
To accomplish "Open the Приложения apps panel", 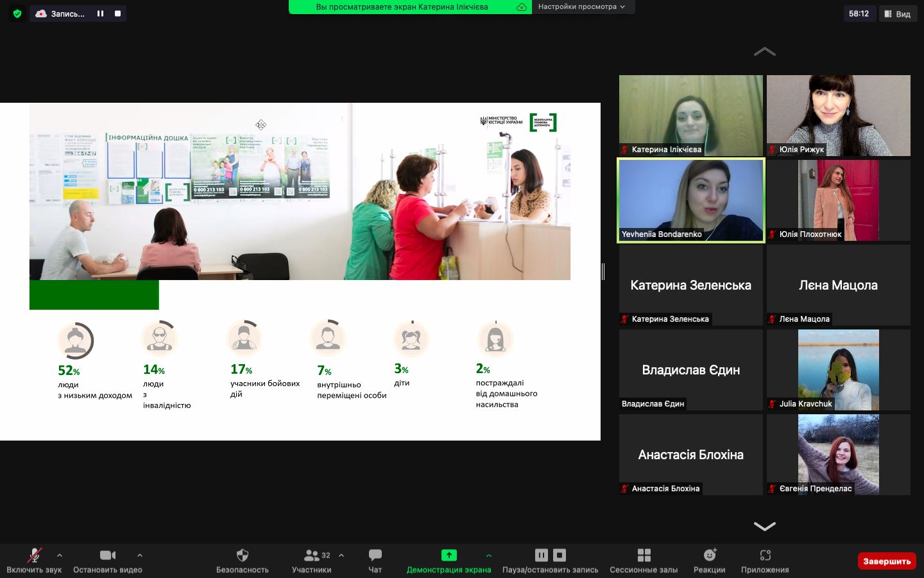I will (x=765, y=556).
